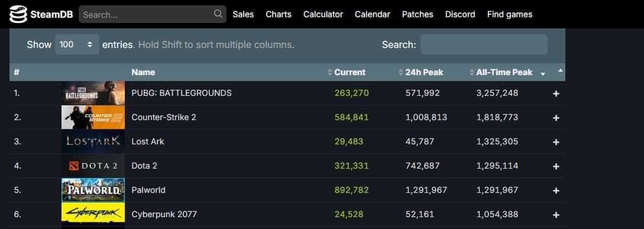Select current player count 24,528
This screenshot has width=644, height=229.
(349, 214)
